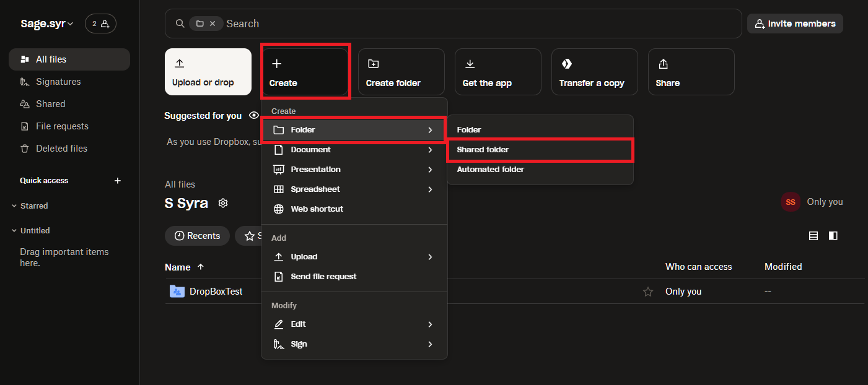The image size is (868, 385).
Task: Switch to list layout view
Action: (813, 236)
